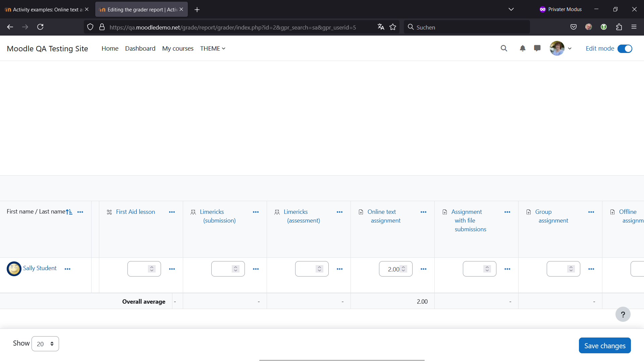
Task: Open name column three-dot actions menu
Action: [80, 212]
